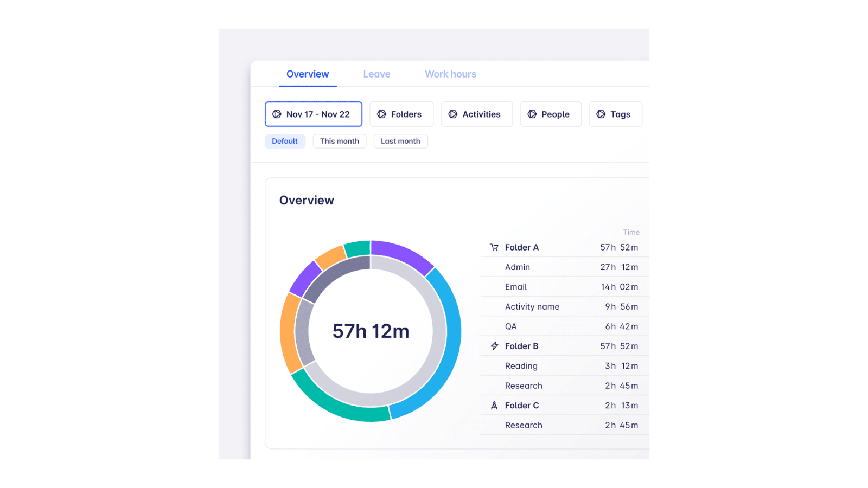The height and width of the screenshot is (488, 868).
Task: Select the Reading activity row
Action: 564,366
